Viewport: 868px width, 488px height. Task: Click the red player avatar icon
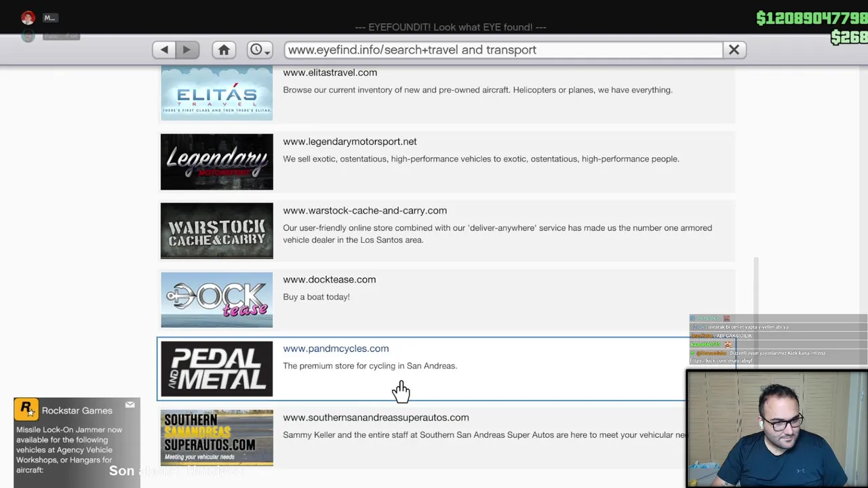pyautogui.click(x=28, y=18)
